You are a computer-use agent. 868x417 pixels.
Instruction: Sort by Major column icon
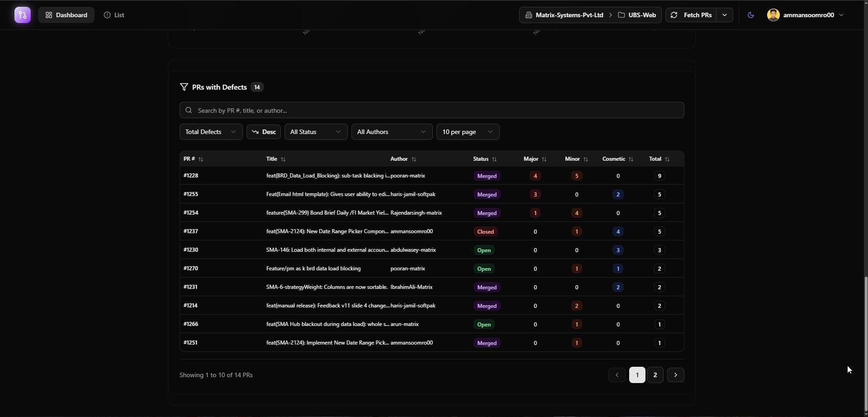[544, 159]
